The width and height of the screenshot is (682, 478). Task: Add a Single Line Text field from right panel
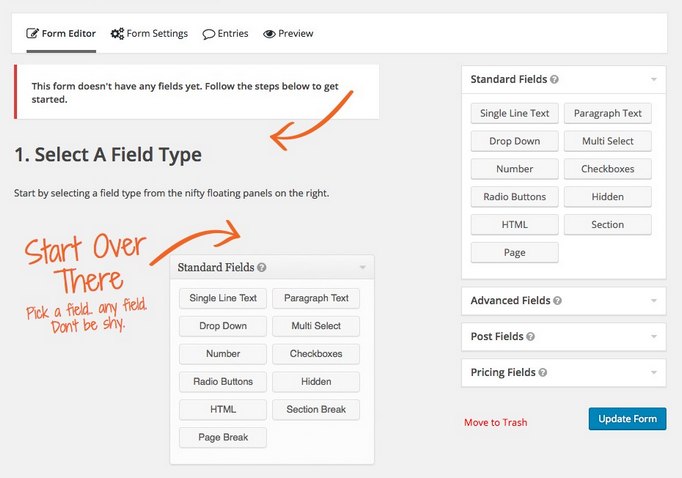tap(515, 113)
